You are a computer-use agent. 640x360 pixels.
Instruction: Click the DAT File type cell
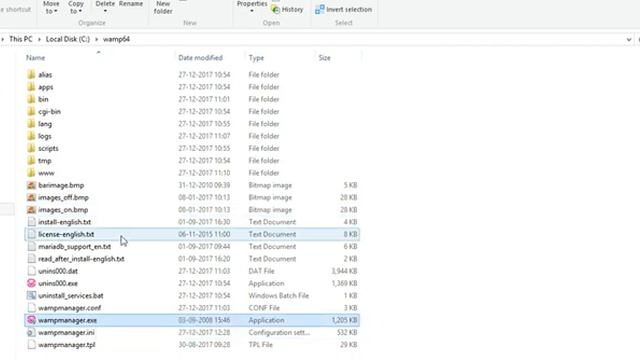click(261, 271)
